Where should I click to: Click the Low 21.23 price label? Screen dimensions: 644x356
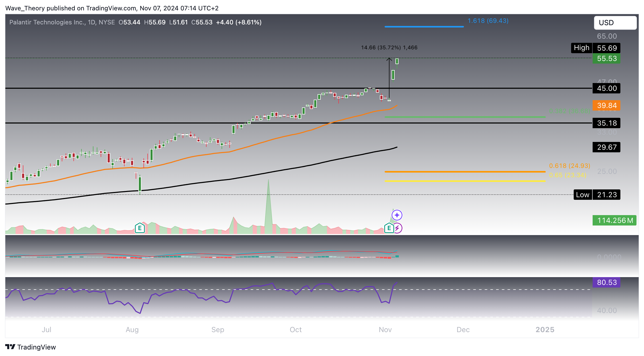pos(597,195)
